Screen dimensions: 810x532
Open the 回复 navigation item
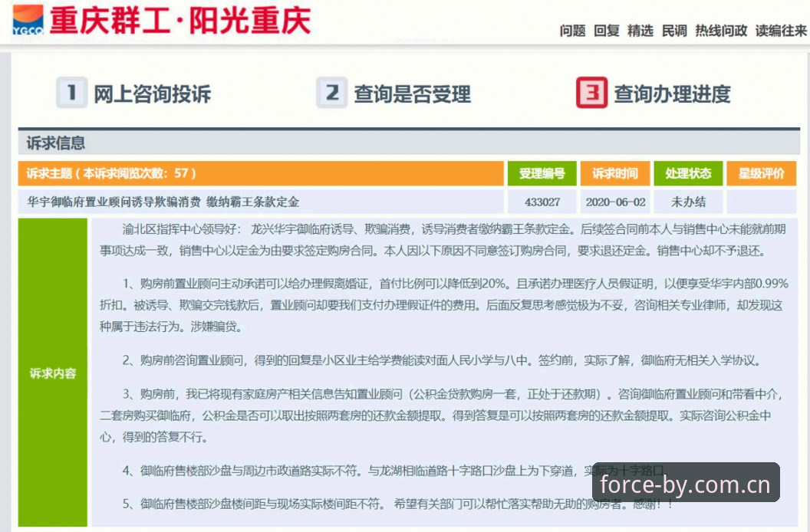607,31
